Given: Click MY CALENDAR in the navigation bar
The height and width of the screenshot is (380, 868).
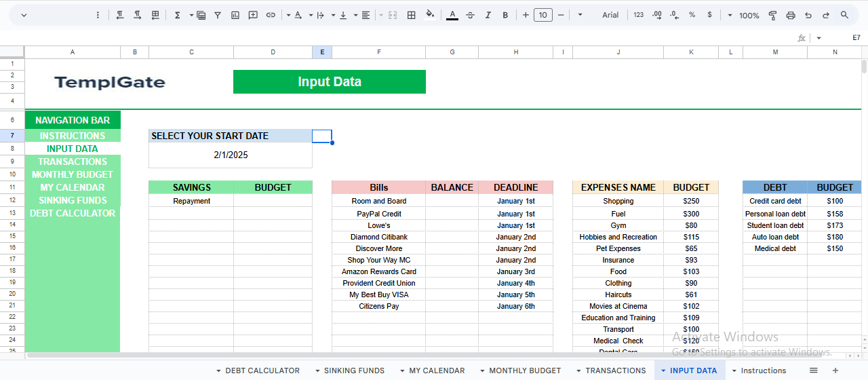Looking at the screenshot, I should coord(73,187).
